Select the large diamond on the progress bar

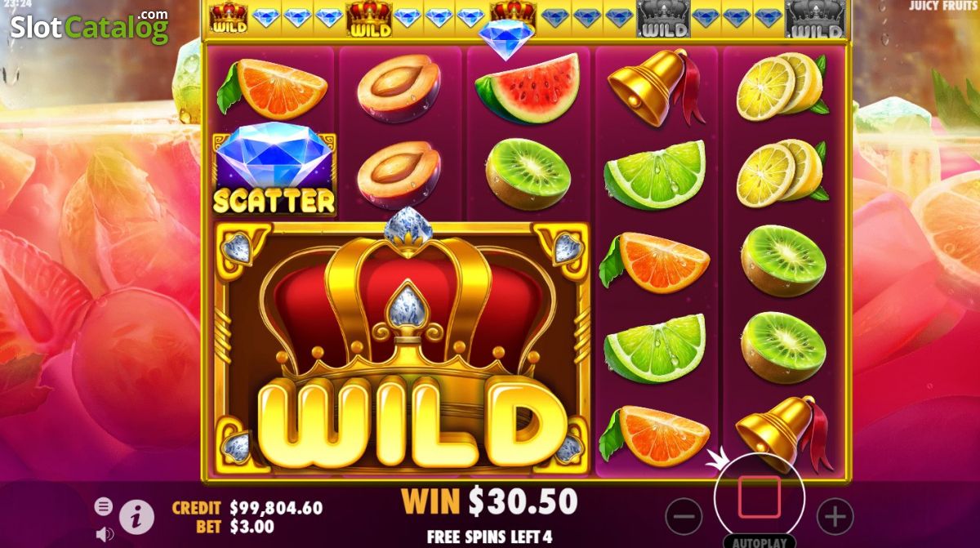pyautogui.click(x=506, y=39)
